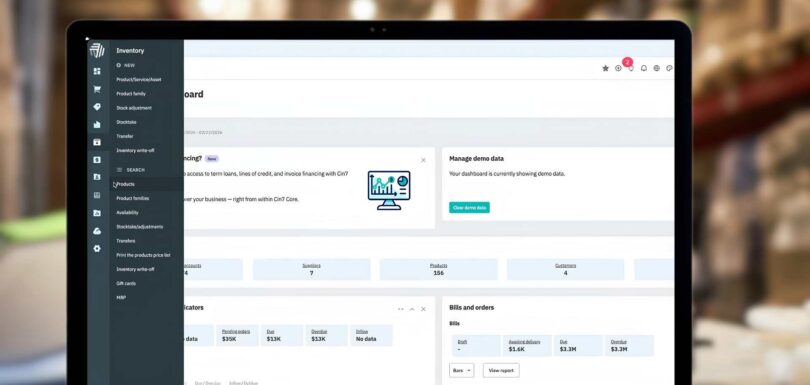Open the factory production sidebar icon
The width and height of the screenshot is (810, 385).
tap(97, 125)
